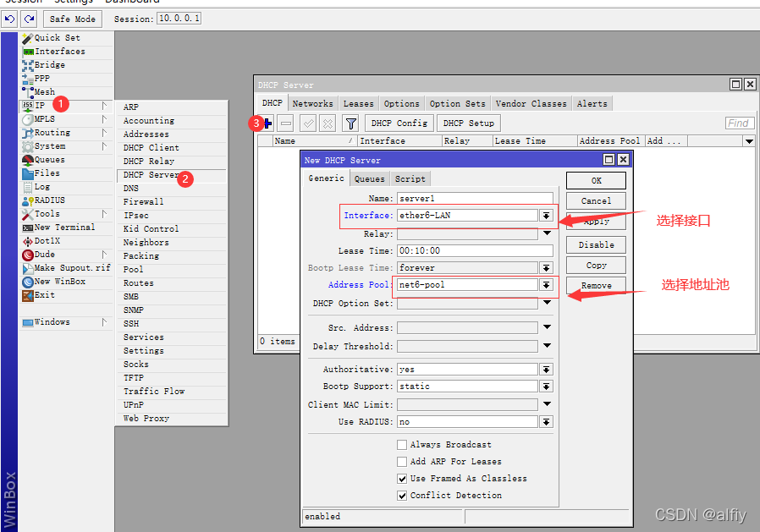This screenshot has height=532, width=760.
Task: Open the Windows sidebar icon
Action: [28, 323]
